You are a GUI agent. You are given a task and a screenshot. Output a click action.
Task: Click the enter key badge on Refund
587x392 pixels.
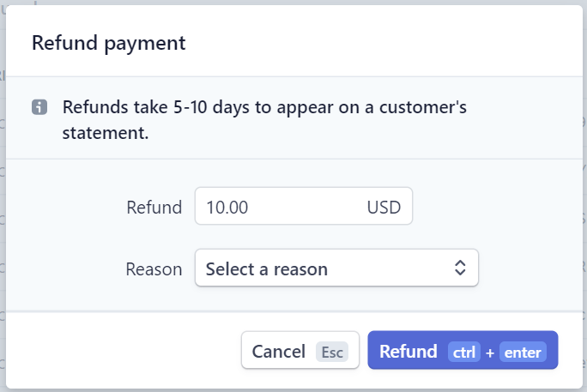(x=523, y=352)
